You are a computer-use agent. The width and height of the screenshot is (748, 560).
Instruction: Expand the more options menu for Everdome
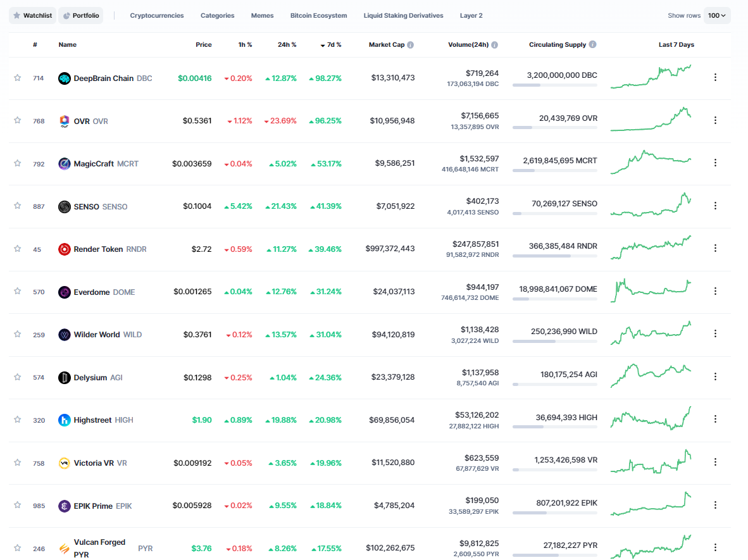715,291
